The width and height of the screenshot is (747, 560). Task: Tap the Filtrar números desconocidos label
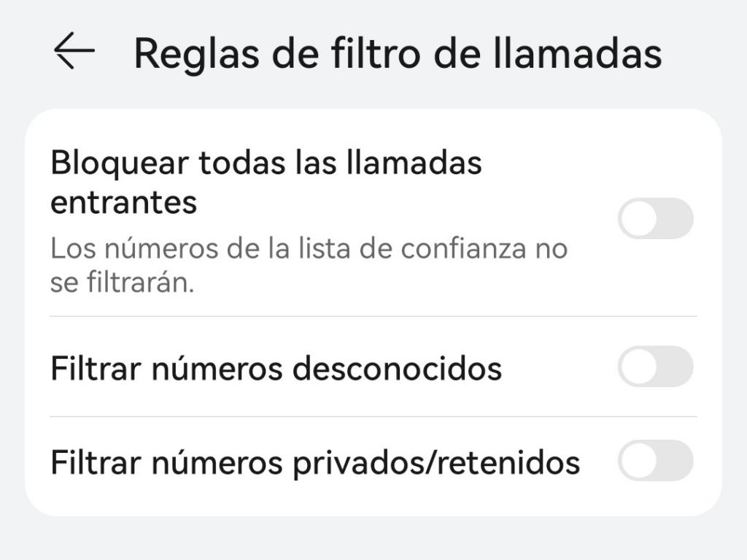pyautogui.click(x=276, y=368)
